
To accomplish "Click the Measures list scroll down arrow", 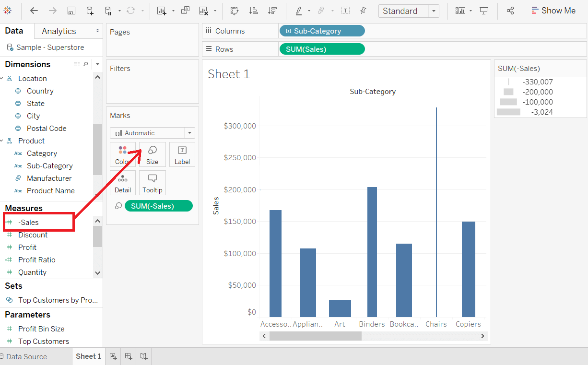I will click(x=97, y=272).
